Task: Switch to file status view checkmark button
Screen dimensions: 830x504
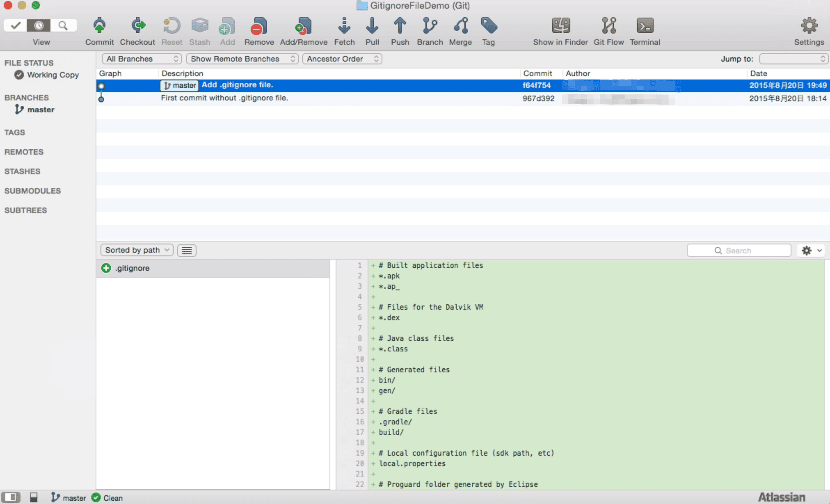Action: [x=15, y=25]
